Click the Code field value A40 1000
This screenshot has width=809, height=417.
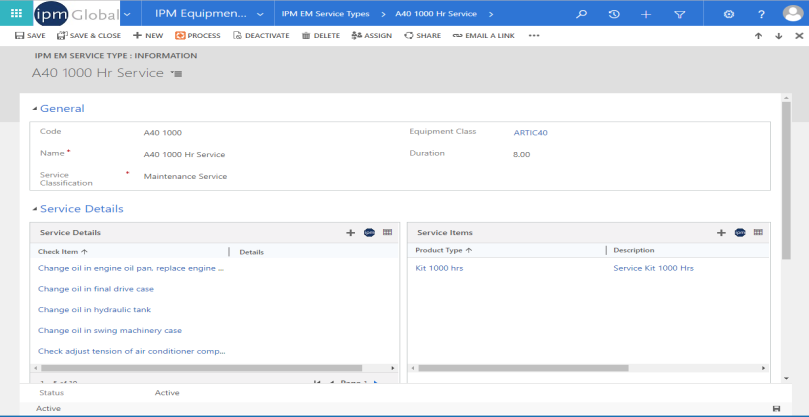[x=163, y=133]
